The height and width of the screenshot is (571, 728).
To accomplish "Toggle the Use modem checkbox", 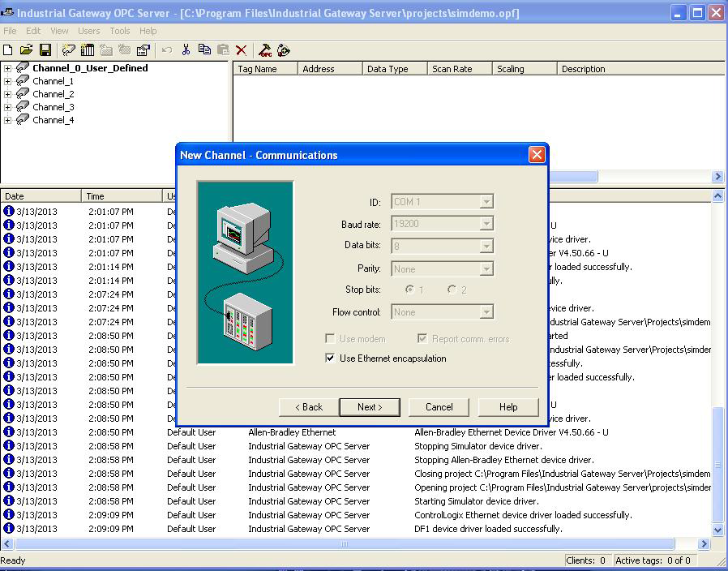I will [x=330, y=339].
